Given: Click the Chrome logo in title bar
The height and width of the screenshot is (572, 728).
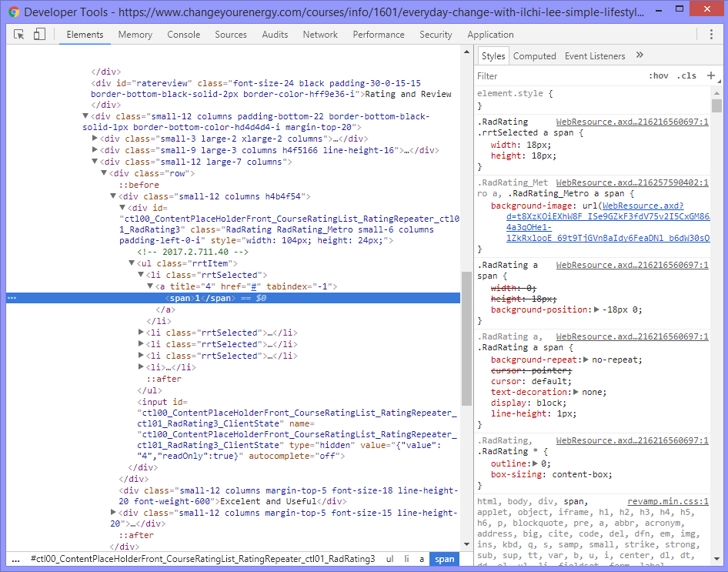Looking at the screenshot, I should pyautogui.click(x=14, y=12).
